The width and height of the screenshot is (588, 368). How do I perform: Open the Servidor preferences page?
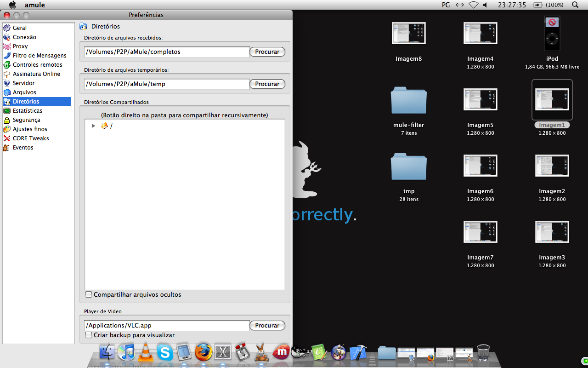tap(23, 83)
